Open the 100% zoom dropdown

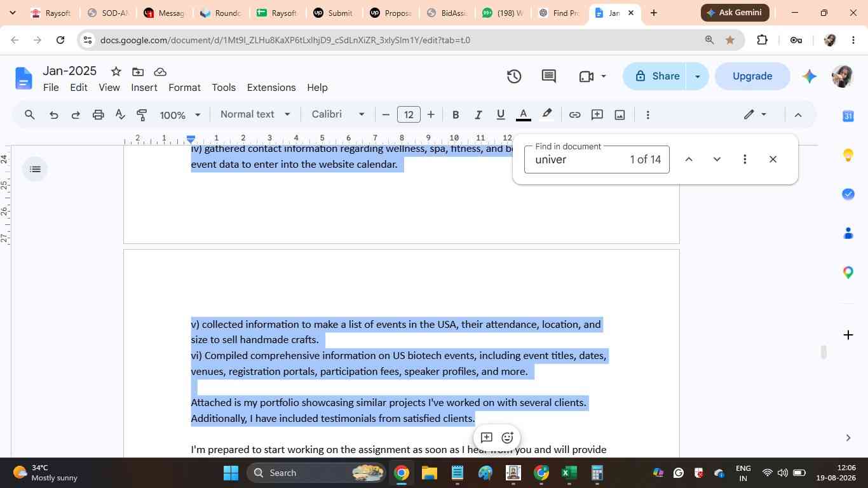pyautogui.click(x=180, y=114)
